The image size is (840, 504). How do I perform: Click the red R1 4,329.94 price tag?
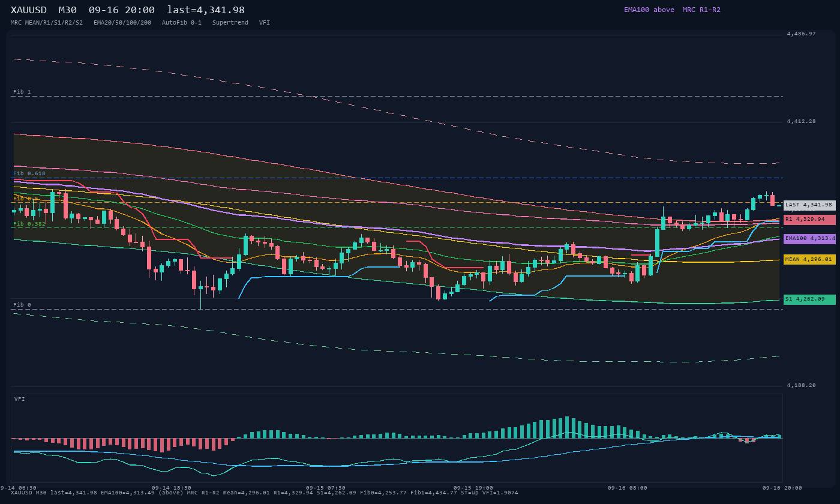(x=809, y=220)
